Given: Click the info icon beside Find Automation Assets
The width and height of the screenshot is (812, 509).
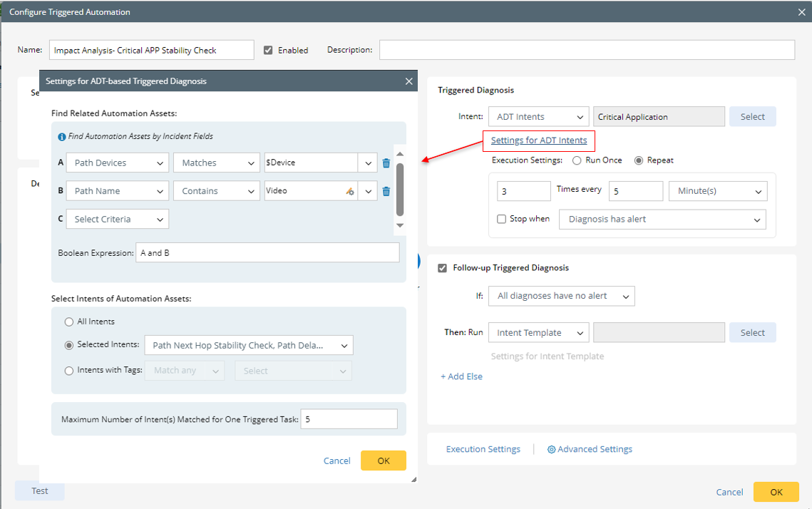Looking at the screenshot, I should click(x=62, y=136).
